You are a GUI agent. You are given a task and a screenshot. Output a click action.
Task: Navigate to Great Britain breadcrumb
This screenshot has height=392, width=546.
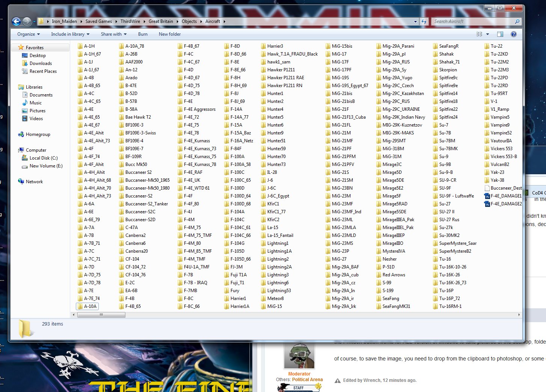click(161, 21)
